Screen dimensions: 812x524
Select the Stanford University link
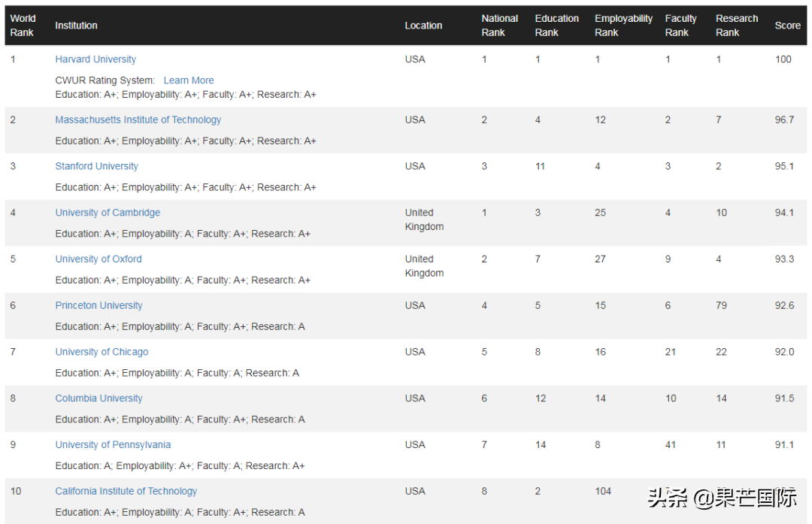[x=96, y=166]
